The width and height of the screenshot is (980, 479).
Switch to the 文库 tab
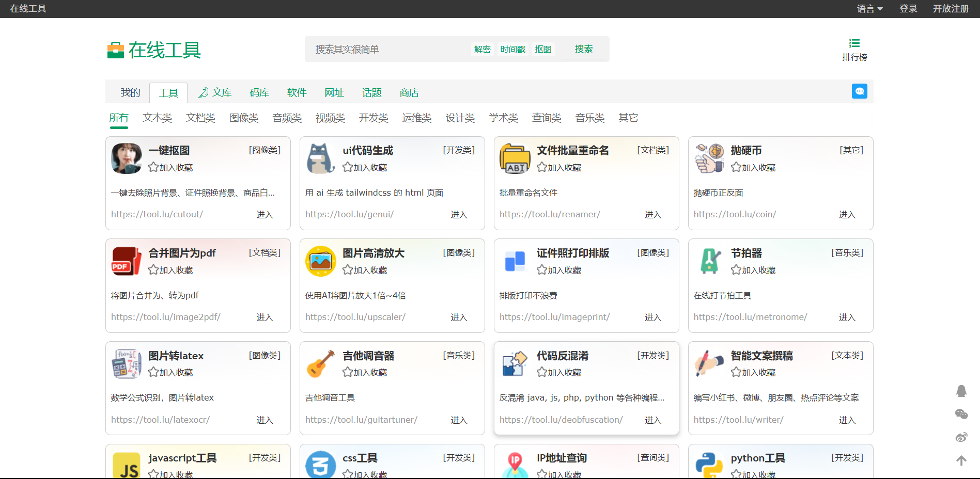215,93
